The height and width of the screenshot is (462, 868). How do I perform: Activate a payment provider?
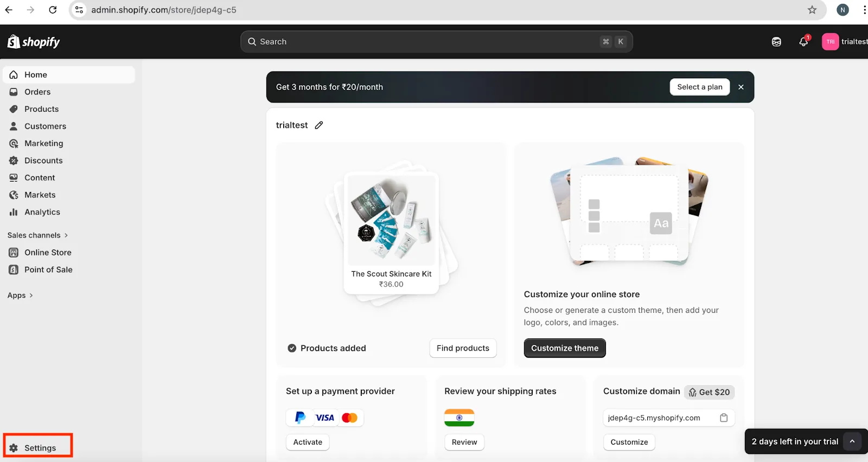point(308,442)
